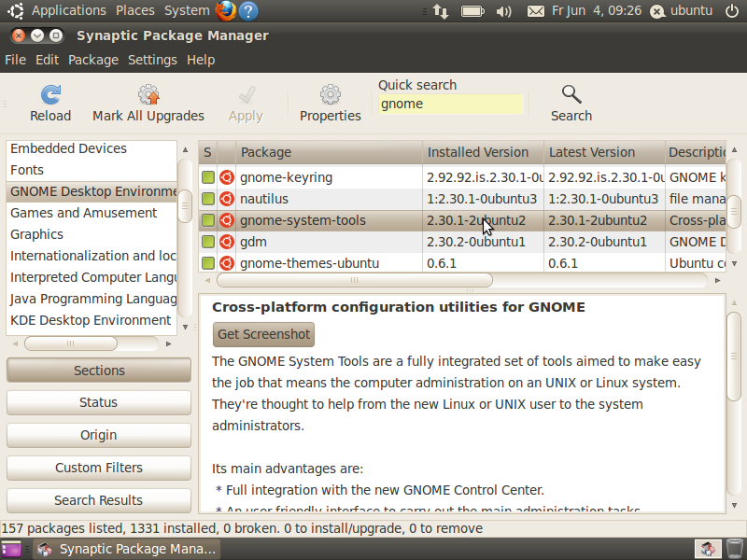Click the Reload toolbar icon
This screenshot has width=747, height=560.
[49, 93]
